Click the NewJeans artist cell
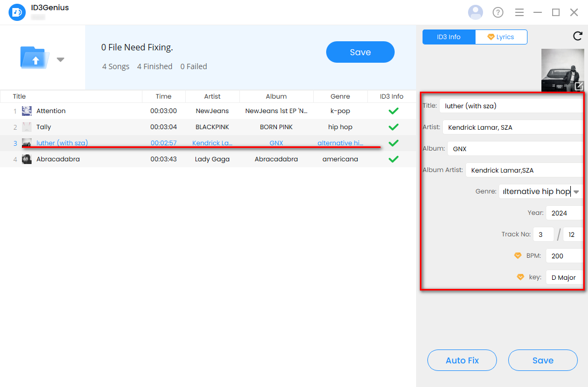 tap(212, 111)
